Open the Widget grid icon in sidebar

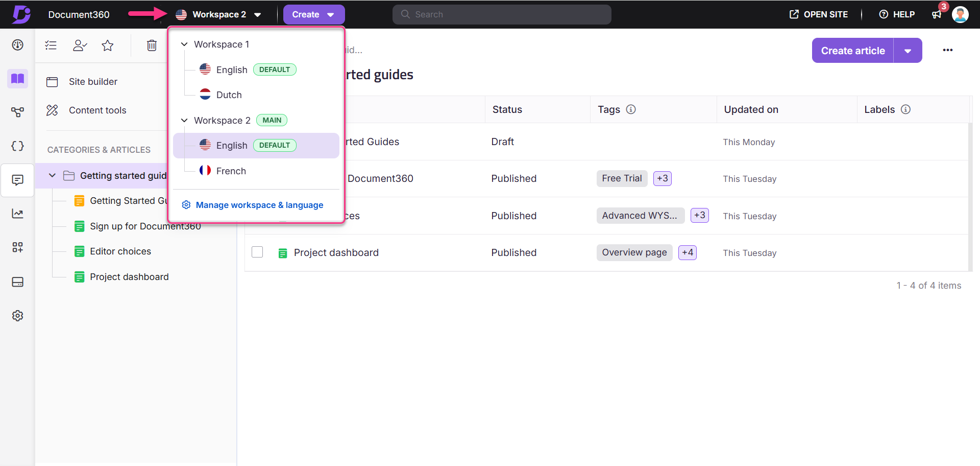point(17,247)
